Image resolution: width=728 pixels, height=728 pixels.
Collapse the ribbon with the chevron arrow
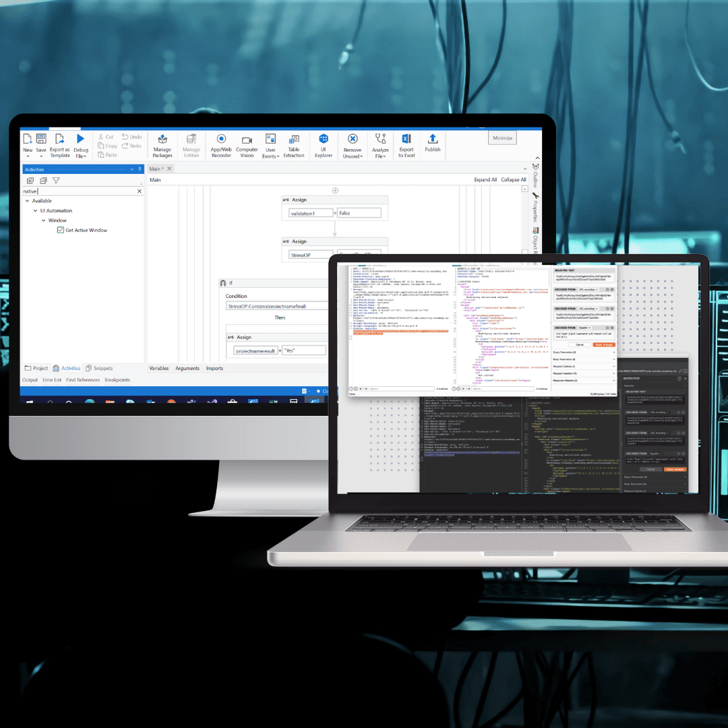coord(537,158)
